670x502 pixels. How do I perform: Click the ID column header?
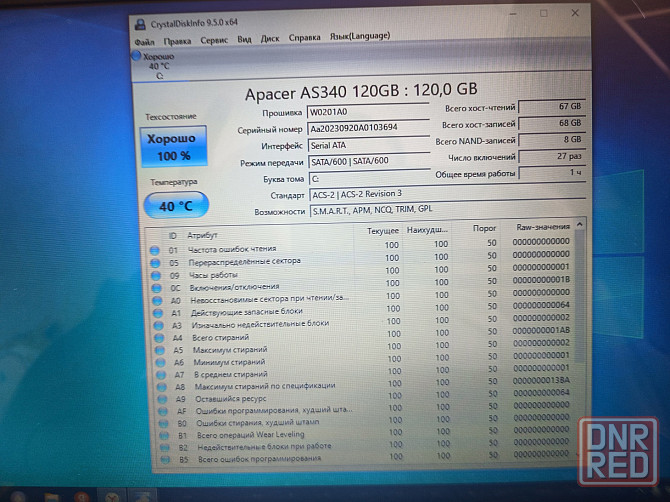pyautogui.click(x=173, y=236)
